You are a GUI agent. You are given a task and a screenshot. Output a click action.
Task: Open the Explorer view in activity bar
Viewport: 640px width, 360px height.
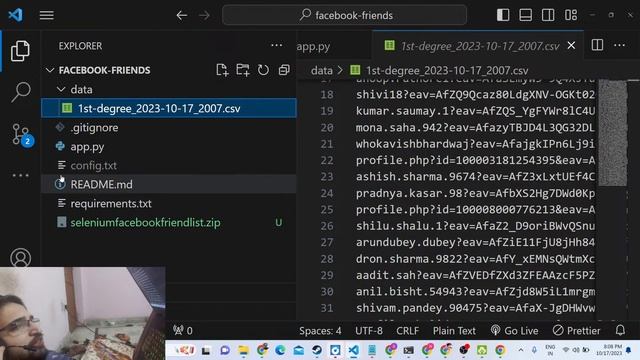20,51
